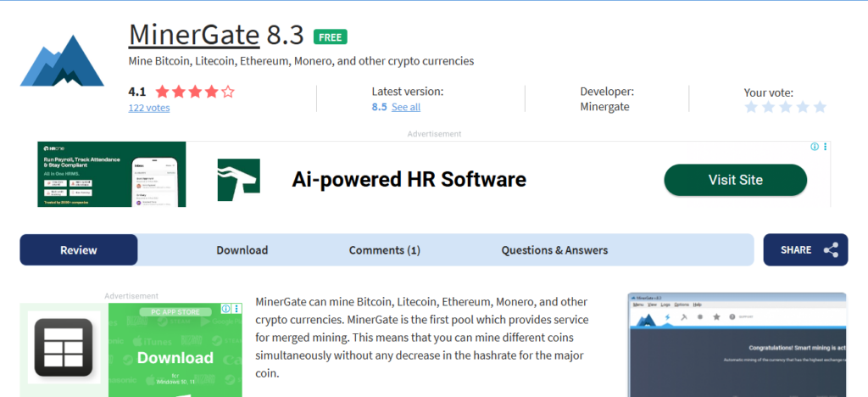
Task: Click the 'Mine Bitcoin, Litecoin, Ethereum' subtitle
Action: pos(301,61)
